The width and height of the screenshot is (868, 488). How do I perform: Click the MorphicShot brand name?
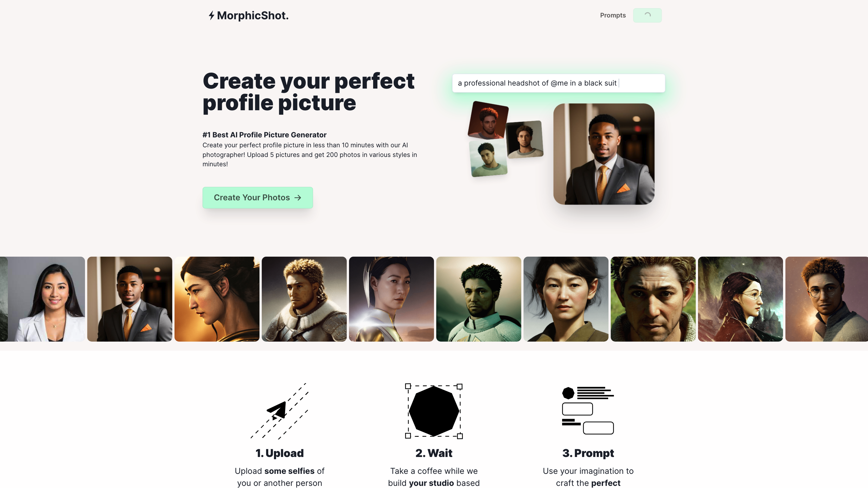click(252, 15)
